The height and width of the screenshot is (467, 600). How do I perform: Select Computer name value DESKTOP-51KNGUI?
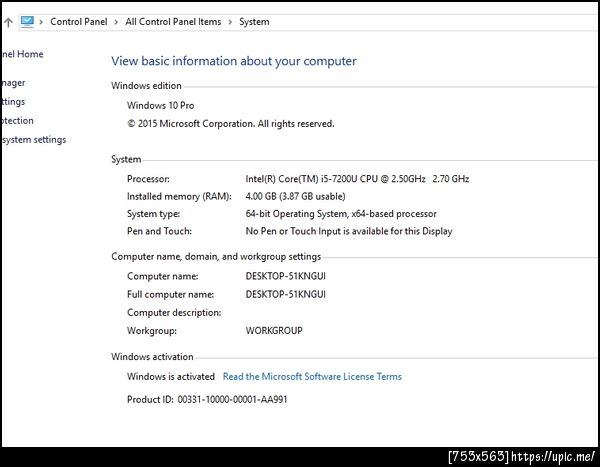285,276
